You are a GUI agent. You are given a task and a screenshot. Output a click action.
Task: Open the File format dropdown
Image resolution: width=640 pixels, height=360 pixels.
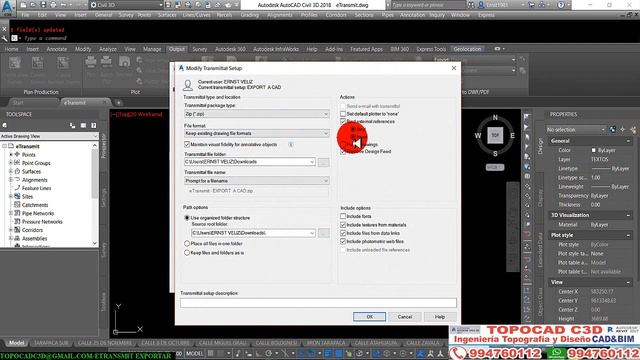coord(256,133)
